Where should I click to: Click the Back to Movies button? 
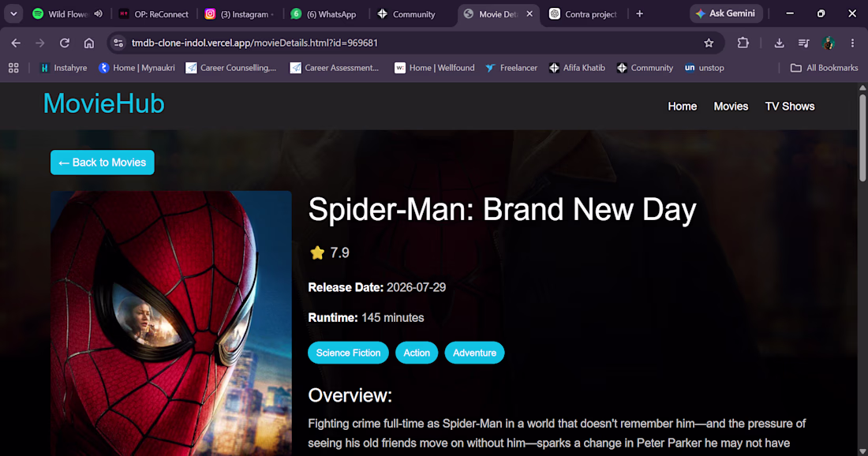103,163
